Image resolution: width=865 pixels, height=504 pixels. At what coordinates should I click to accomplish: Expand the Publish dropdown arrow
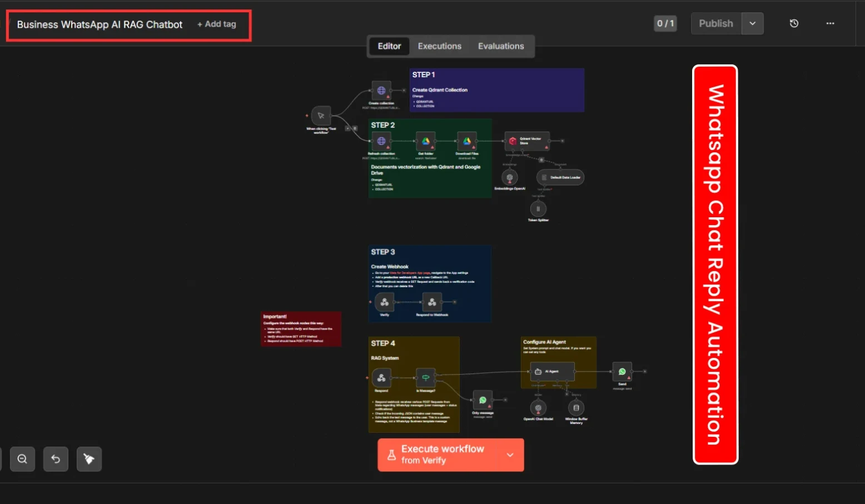pyautogui.click(x=752, y=23)
